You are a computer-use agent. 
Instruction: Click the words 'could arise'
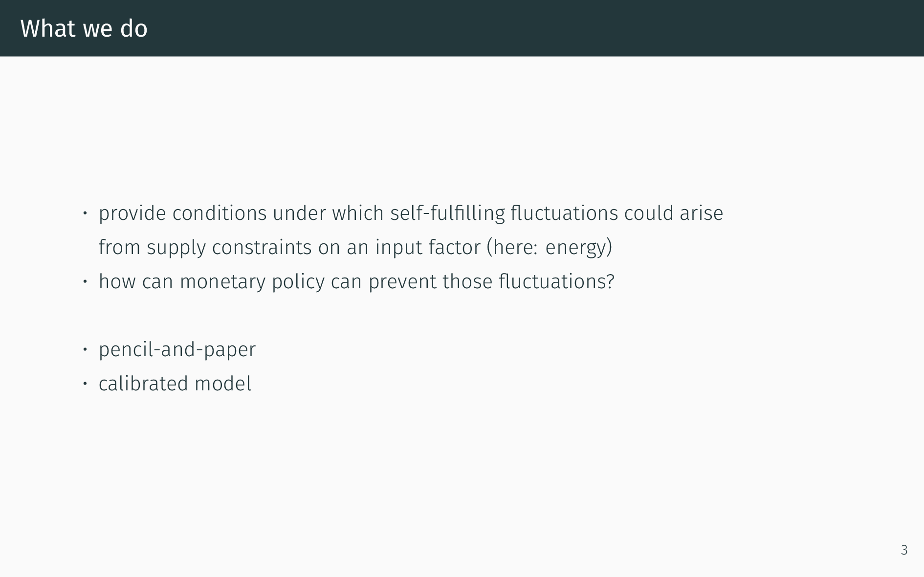pos(674,213)
